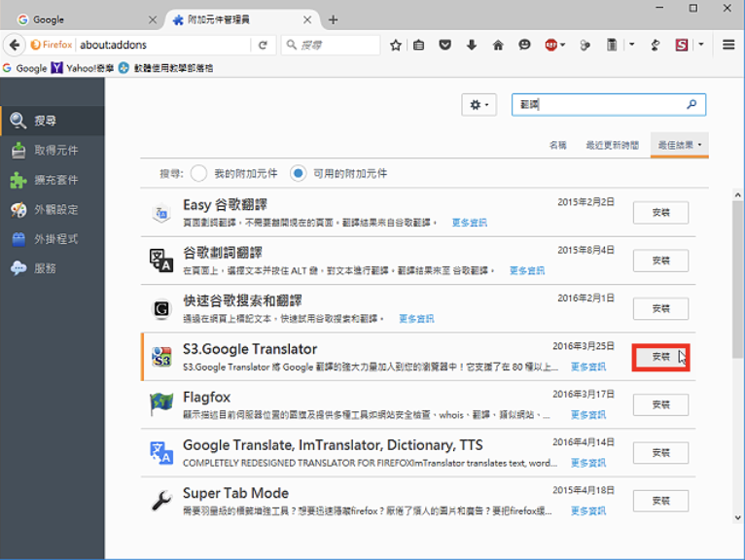Open the gear tools dropdown
Image resolution: width=745 pixels, height=560 pixels.
click(x=479, y=104)
